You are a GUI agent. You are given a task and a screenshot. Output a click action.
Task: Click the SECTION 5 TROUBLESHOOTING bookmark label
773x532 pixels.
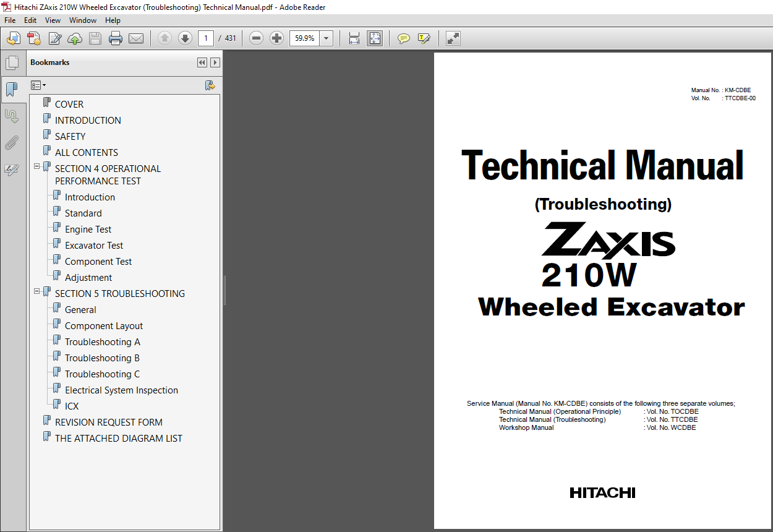point(120,294)
